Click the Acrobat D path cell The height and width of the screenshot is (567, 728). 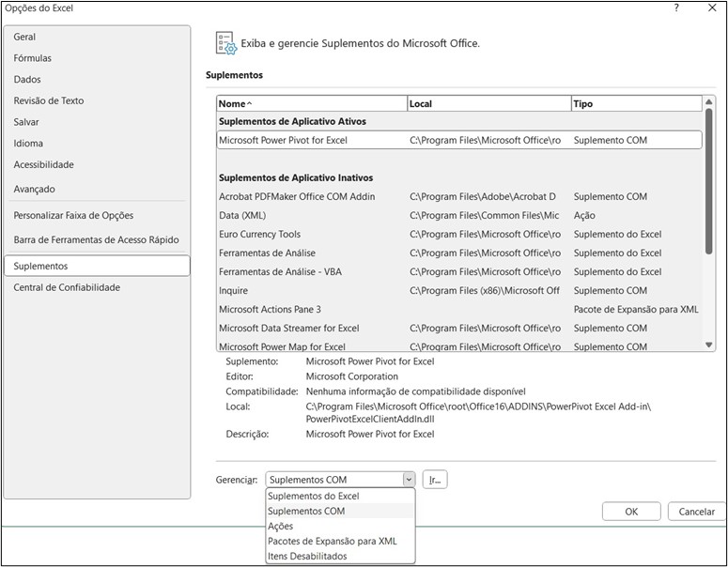483,197
